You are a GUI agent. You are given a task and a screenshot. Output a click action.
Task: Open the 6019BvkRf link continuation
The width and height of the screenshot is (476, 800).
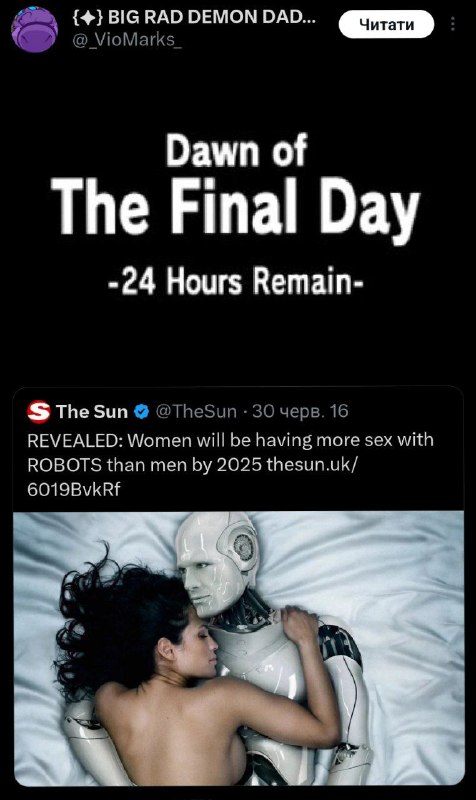pos(73,489)
